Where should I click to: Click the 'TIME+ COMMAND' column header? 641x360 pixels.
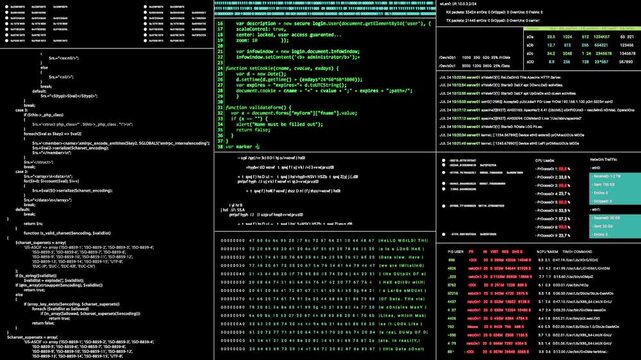click(x=577, y=252)
